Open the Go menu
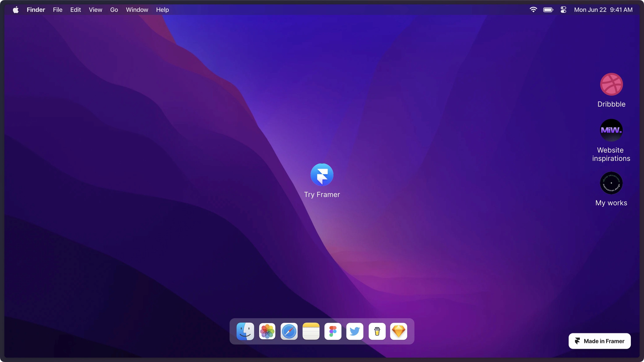 114,10
